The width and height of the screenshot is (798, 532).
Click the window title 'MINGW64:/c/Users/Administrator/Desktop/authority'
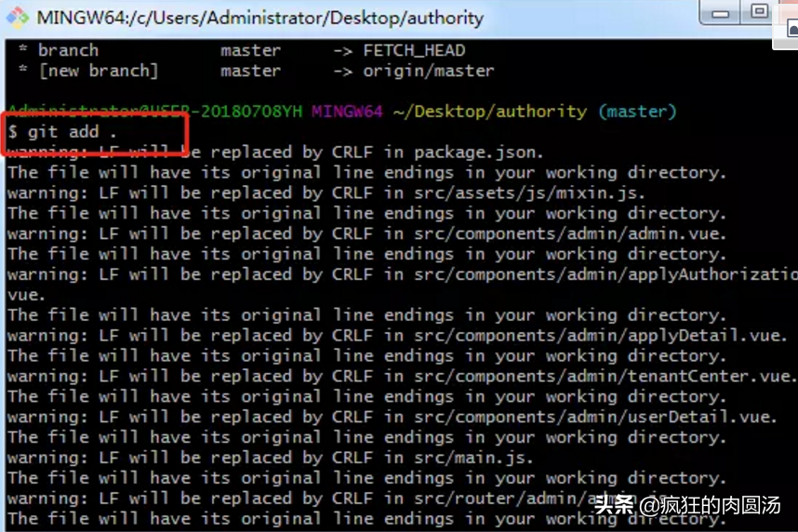[259, 18]
